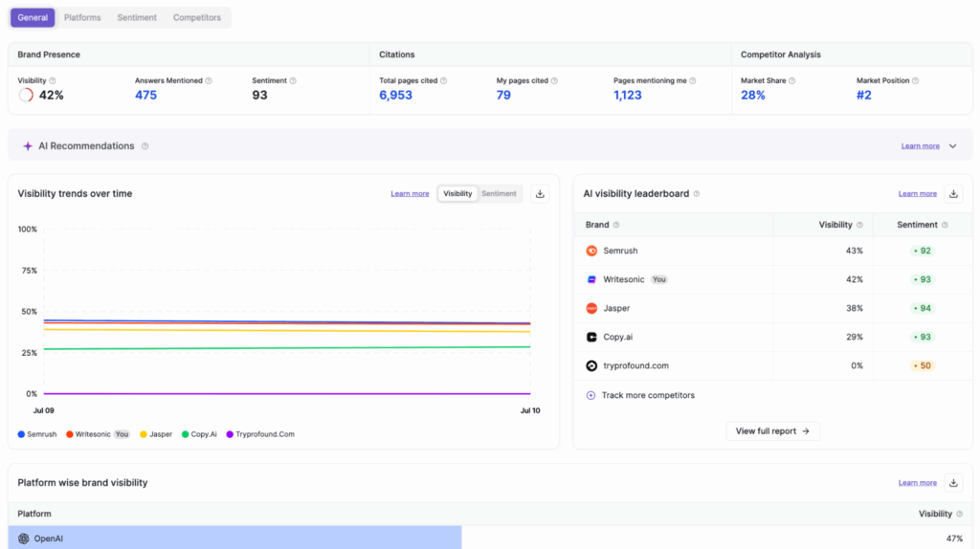The width and height of the screenshot is (980, 549).
Task: Open Learn more link in AI visibility leaderboard
Action: tap(918, 193)
